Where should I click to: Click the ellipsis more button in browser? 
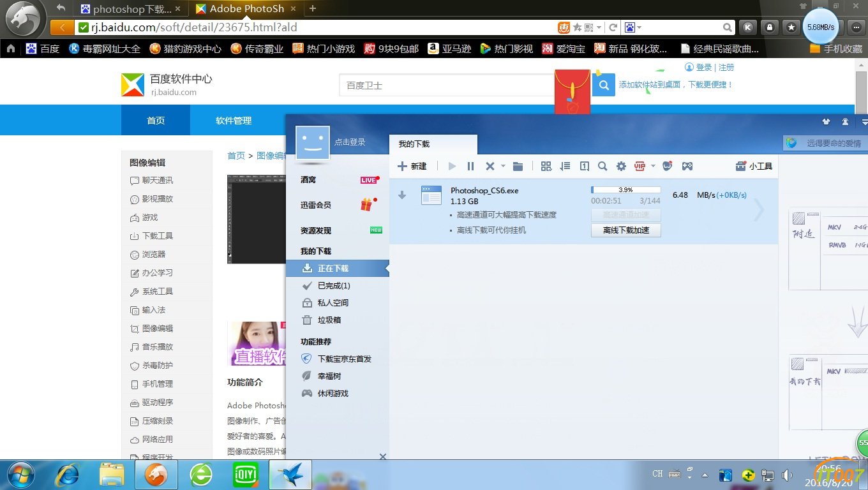point(857,27)
